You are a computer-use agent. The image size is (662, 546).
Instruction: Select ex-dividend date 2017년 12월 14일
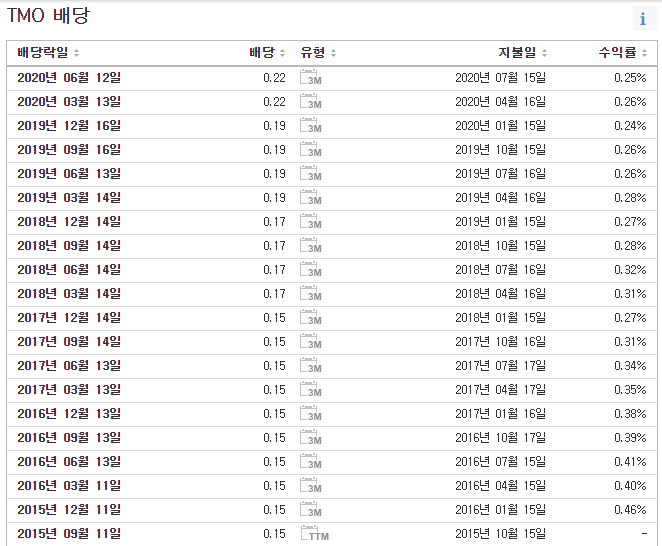[x=69, y=318]
